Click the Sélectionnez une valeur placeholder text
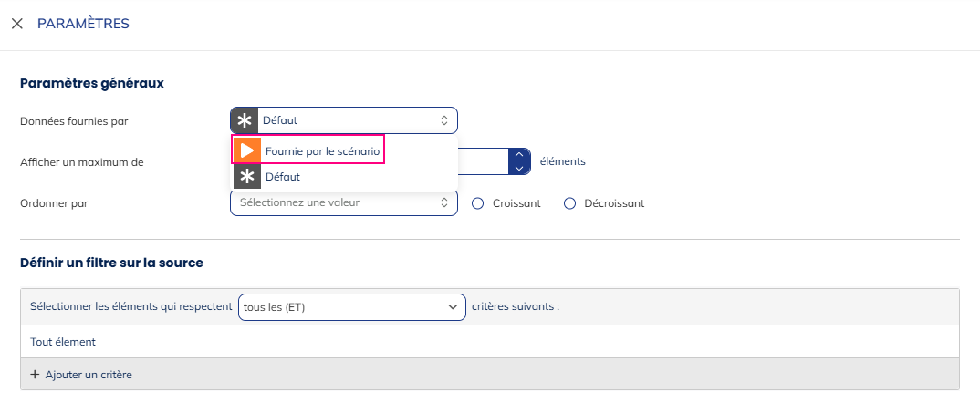Screen dimensions: 980x403 tap(299, 202)
